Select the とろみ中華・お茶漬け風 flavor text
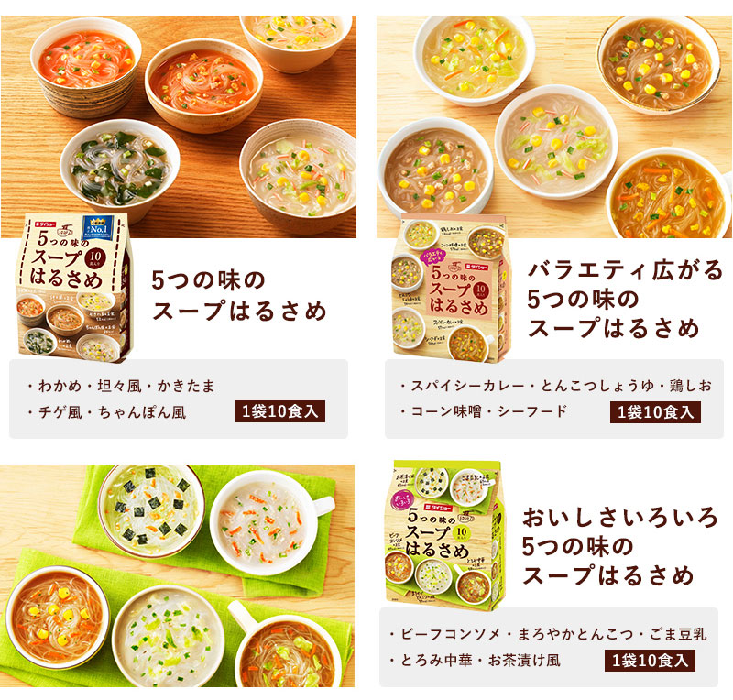The height and width of the screenshot is (700, 733). (475, 661)
